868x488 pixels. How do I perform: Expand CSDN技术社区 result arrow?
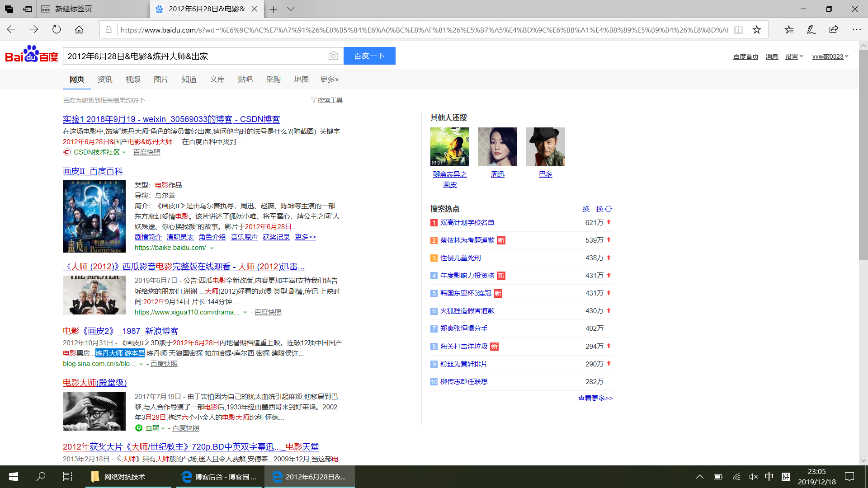pos(124,153)
